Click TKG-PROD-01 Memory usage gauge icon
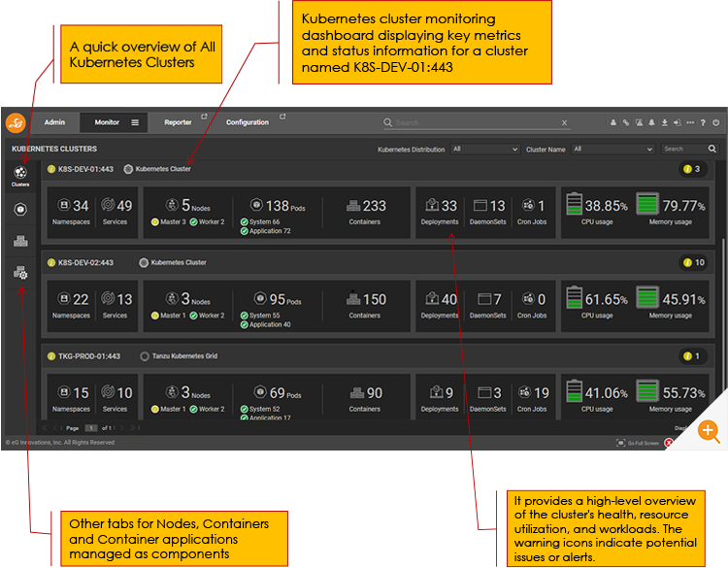This screenshot has width=728, height=568. point(647,391)
